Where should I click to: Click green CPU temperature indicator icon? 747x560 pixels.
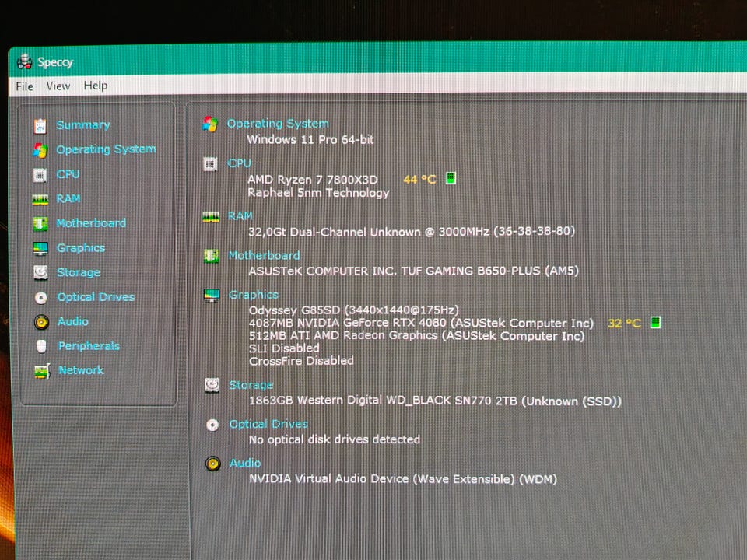coord(451,178)
